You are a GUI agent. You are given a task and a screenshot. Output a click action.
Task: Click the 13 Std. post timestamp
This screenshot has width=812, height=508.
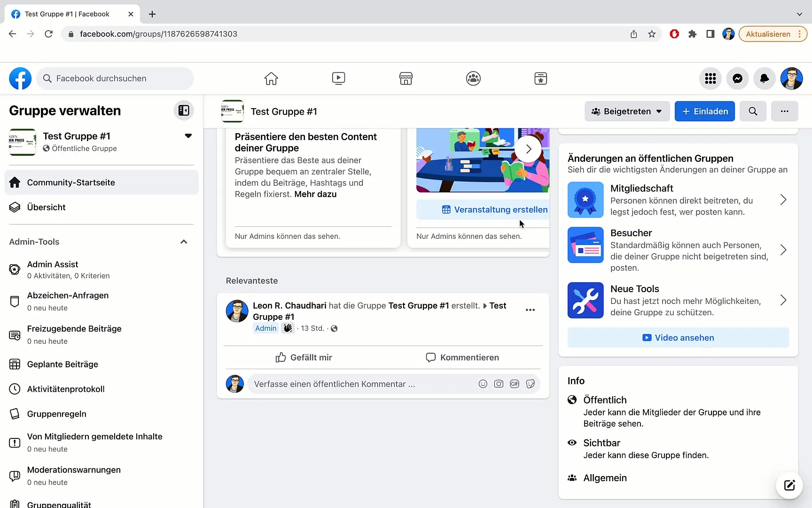(x=312, y=328)
